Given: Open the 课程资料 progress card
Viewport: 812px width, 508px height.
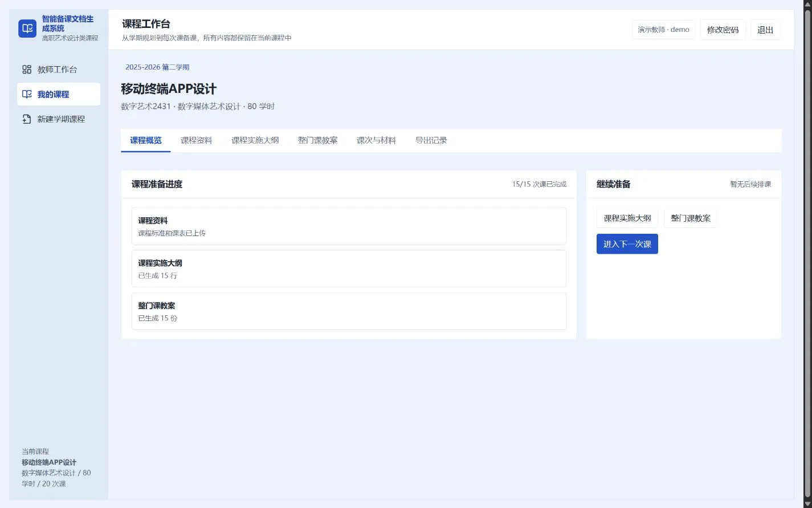Looking at the screenshot, I should pyautogui.click(x=349, y=226).
